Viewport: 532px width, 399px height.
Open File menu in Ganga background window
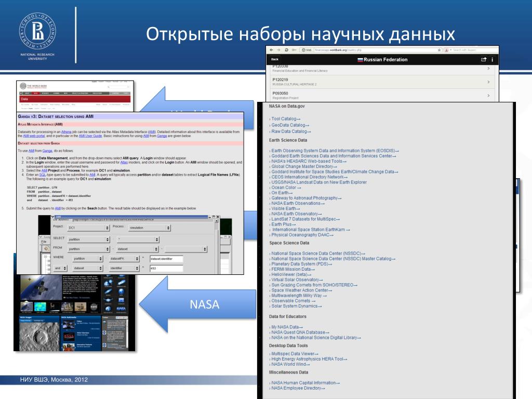coord(44,242)
